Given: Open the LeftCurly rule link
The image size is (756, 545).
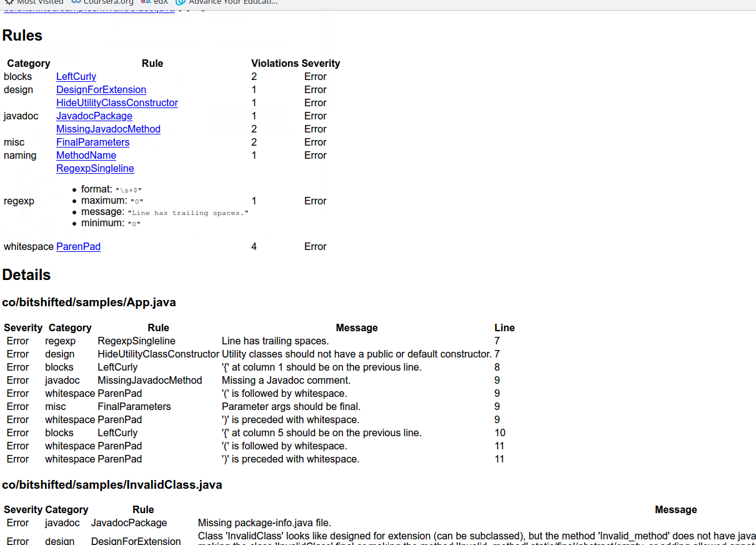Looking at the screenshot, I should point(76,76).
